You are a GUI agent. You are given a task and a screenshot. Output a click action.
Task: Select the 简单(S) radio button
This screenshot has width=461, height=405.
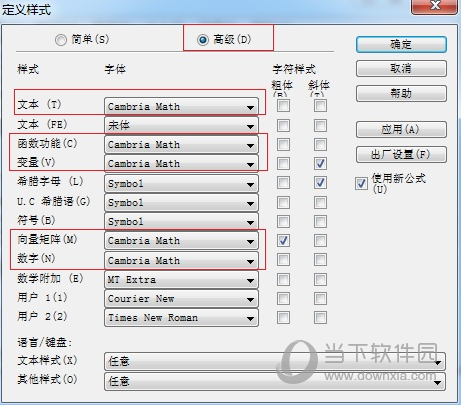click(x=61, y=40)
